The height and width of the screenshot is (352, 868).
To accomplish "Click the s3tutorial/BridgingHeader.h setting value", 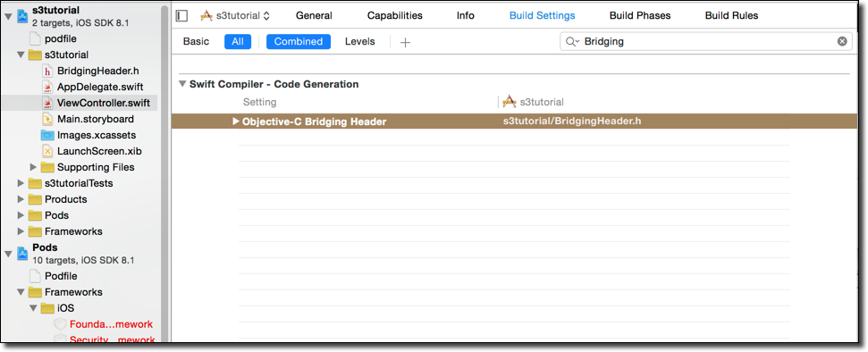I will [x=572, y=122].
